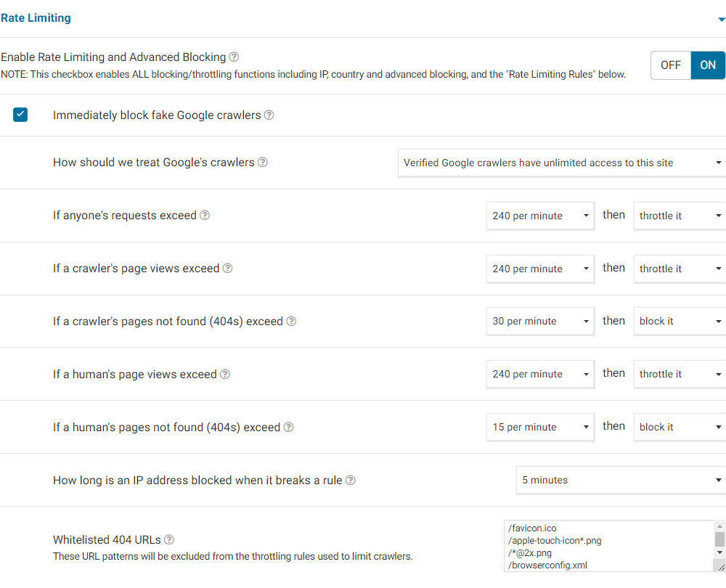Click help icon beside Enable Rate Limiting
Image resolution: width=726 pixels, height=588 pixels.
click(x=234, y=57)
